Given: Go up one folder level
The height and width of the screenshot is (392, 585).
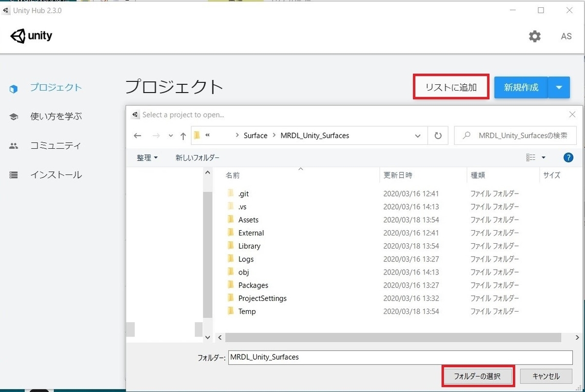Looking at the screenshot, I should pos(183,136).
